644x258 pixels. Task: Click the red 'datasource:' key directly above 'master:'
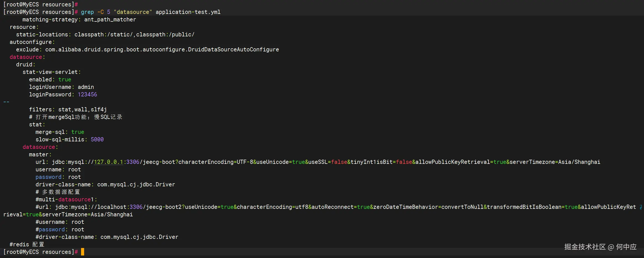click(x=40, y=147)
